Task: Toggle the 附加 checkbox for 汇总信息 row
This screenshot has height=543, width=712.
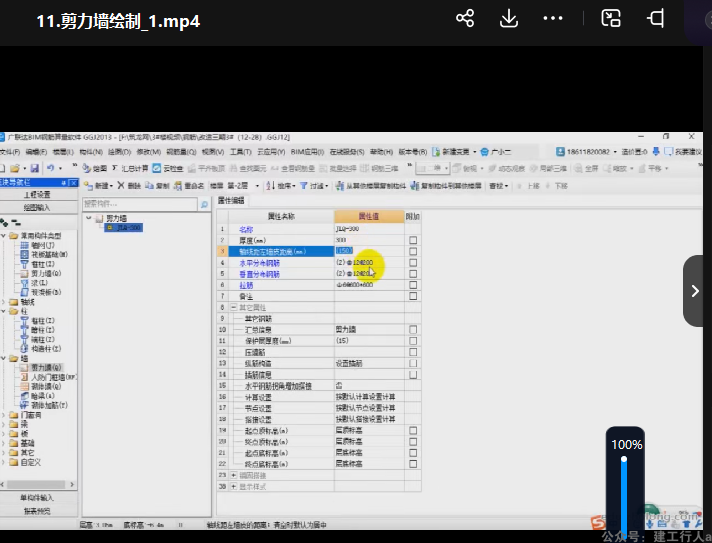Action: 413,330
